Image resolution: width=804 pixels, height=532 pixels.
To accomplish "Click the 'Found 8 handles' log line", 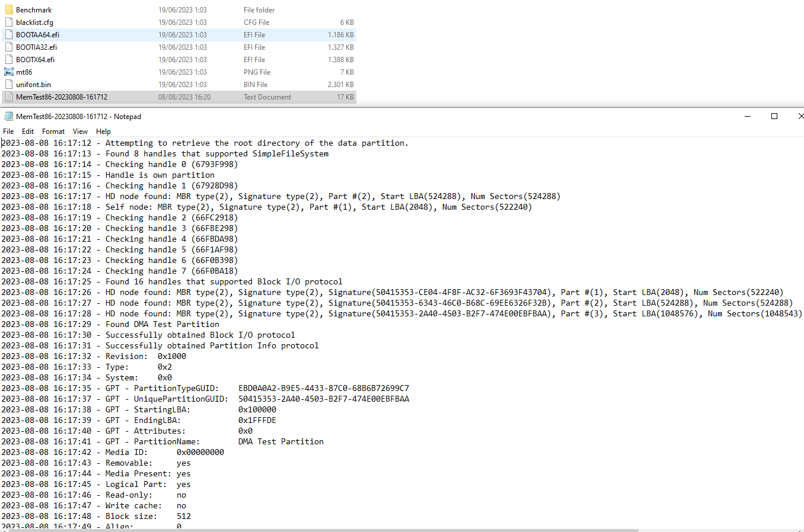I will click(x=165, y=153).
